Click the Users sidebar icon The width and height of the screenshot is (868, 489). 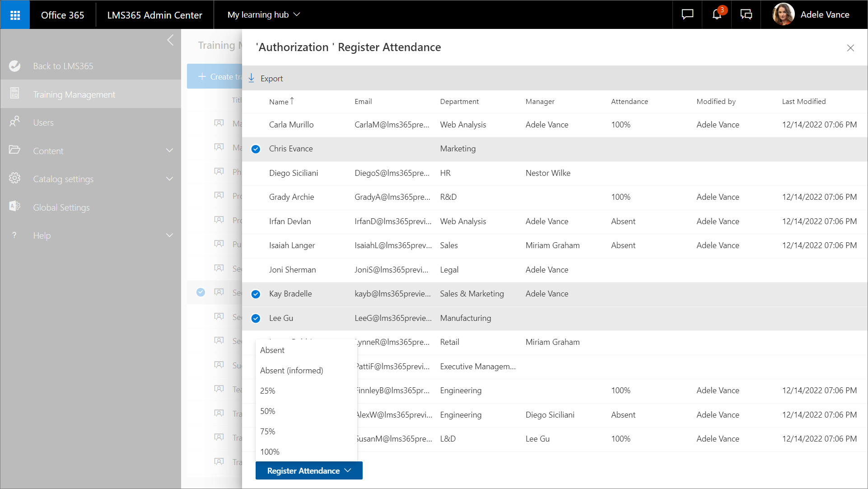(x=15, y=122)
